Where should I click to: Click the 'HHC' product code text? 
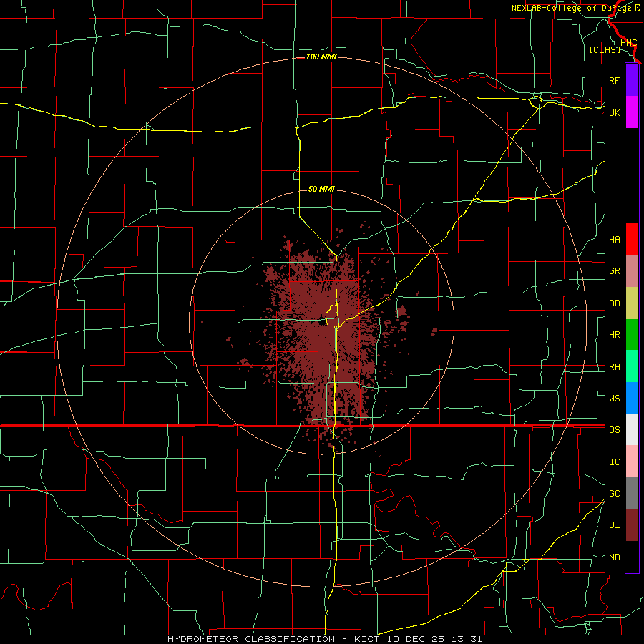(x=628, y=43)
